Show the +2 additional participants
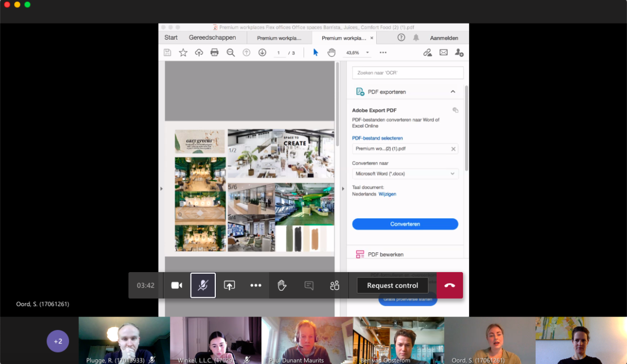This screenshot has width=627, height=364. click(58, 341)
